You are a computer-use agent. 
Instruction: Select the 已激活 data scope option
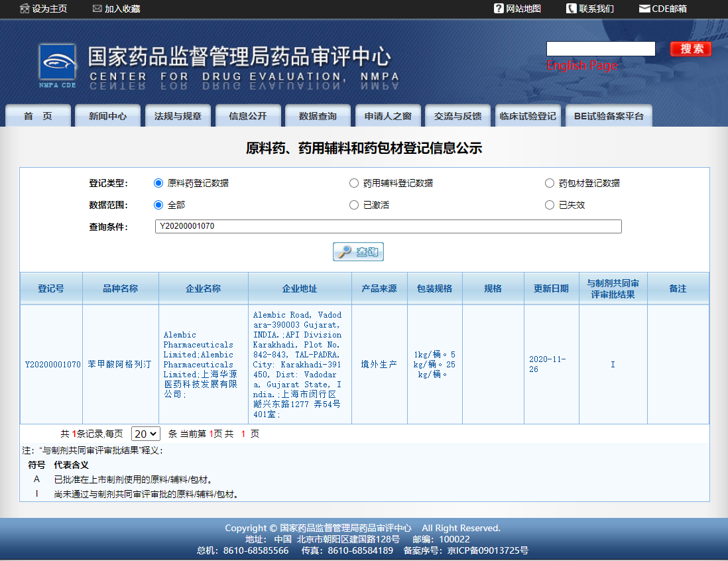[x=354, y=205]
